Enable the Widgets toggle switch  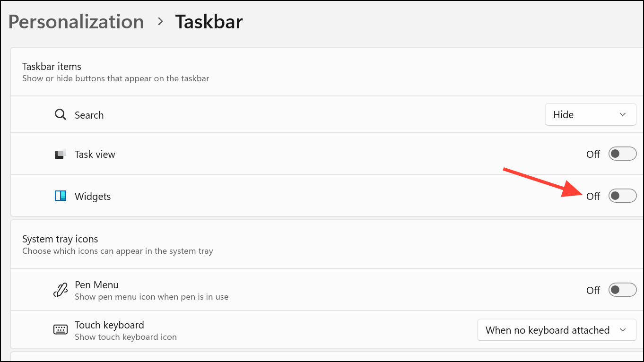coord(622,196)
